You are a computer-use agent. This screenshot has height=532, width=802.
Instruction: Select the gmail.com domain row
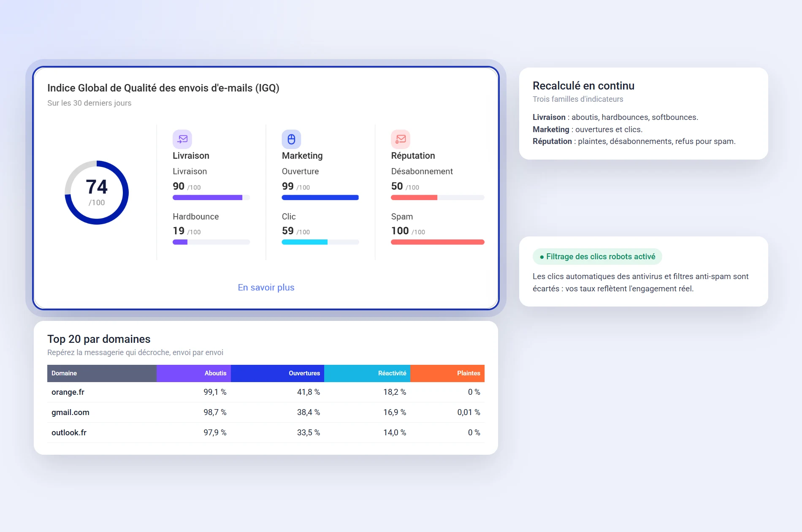tap(266, 413)
